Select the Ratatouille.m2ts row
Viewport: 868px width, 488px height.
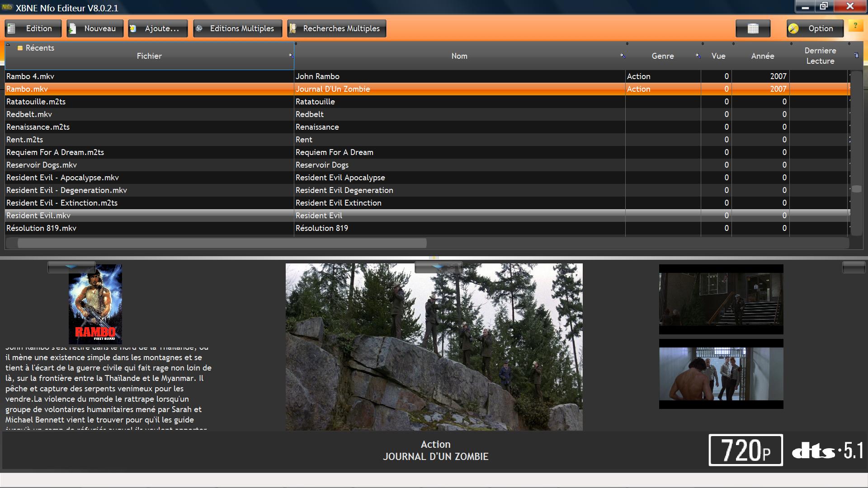point(427,102)
